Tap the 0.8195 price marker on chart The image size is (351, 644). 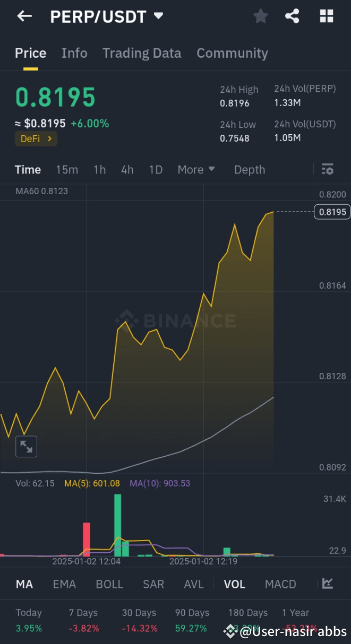tap(331, 212)
